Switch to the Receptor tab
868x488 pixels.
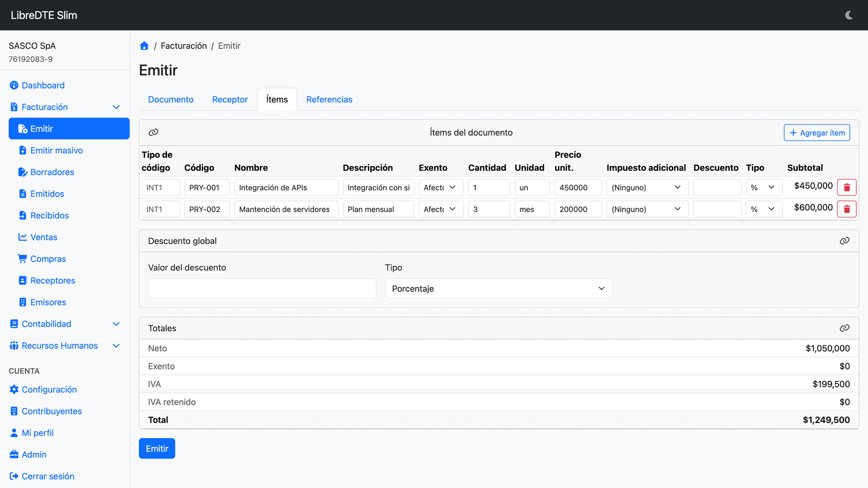pyautogui.click(x=230, y=99)
